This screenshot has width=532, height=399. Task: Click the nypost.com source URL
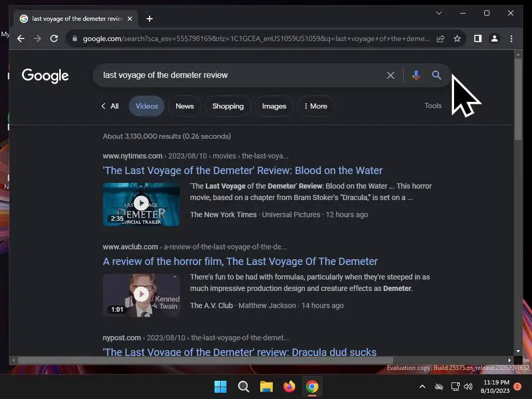[x=122, y=338]
